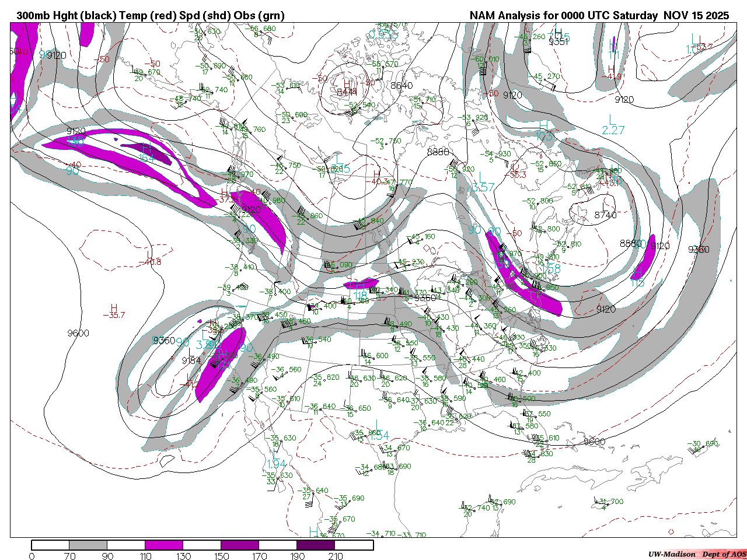This screenshot has height=560, width=747.
Task: Click the '0' label under the speed legend
Action: click(x=32, y=556)
